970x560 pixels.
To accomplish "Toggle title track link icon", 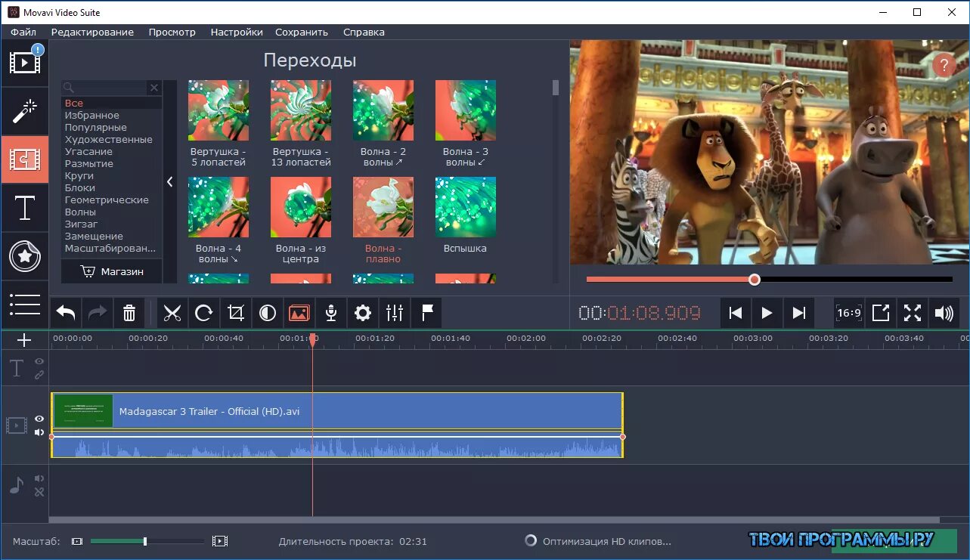I will 39,375.
